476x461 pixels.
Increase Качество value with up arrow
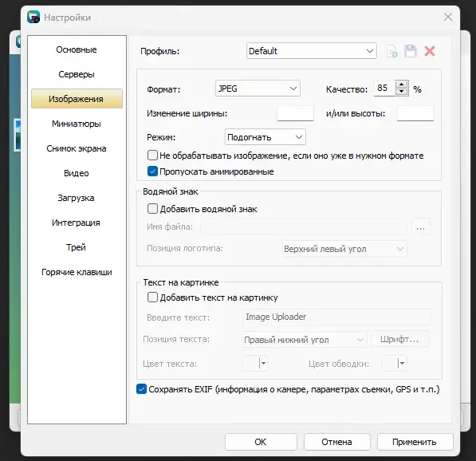(x=402, y=85)
